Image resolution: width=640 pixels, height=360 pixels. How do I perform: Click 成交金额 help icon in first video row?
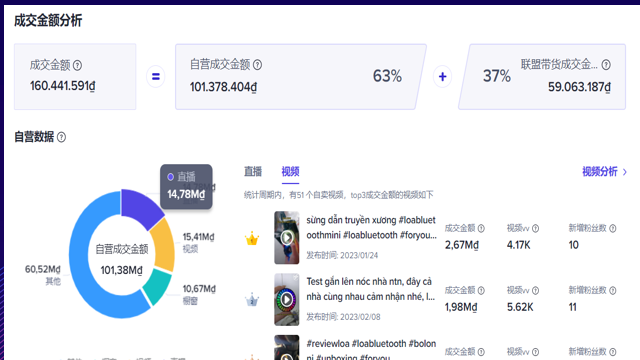481,229
